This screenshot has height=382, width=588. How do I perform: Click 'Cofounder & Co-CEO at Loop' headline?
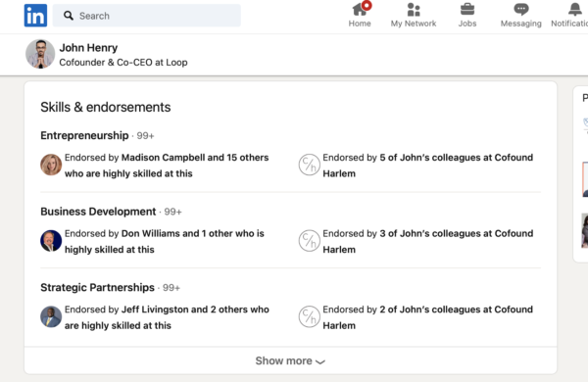coord(123,63)
